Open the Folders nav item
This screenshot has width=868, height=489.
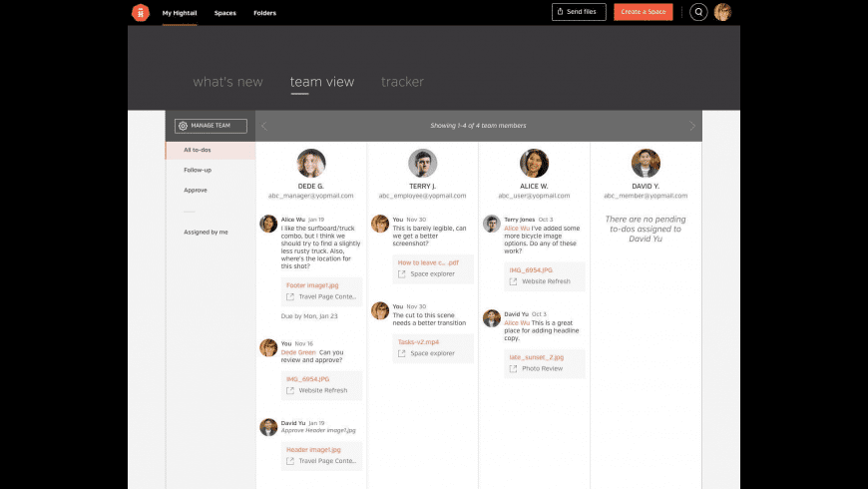tap(264, 13)
